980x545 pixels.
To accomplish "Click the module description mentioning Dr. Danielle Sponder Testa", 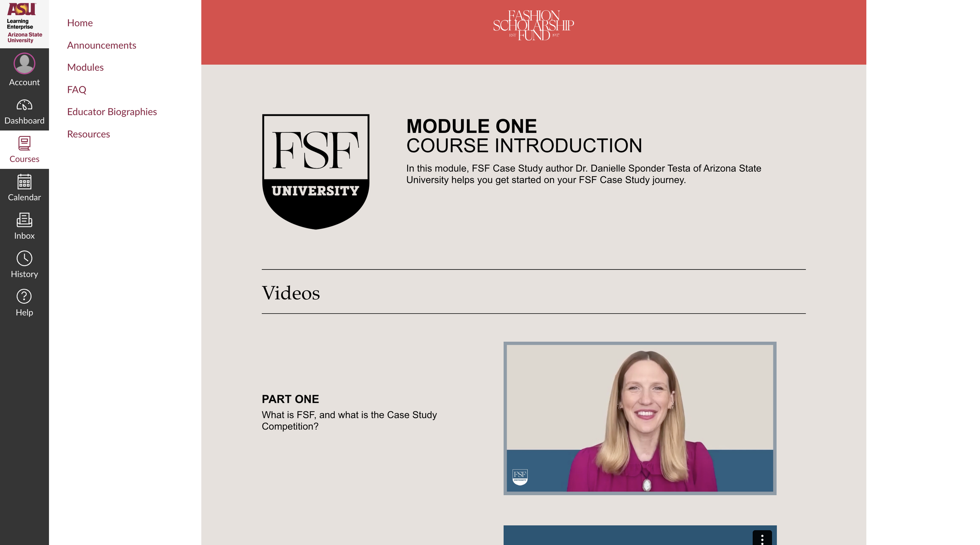I will [x=584, y=174].
